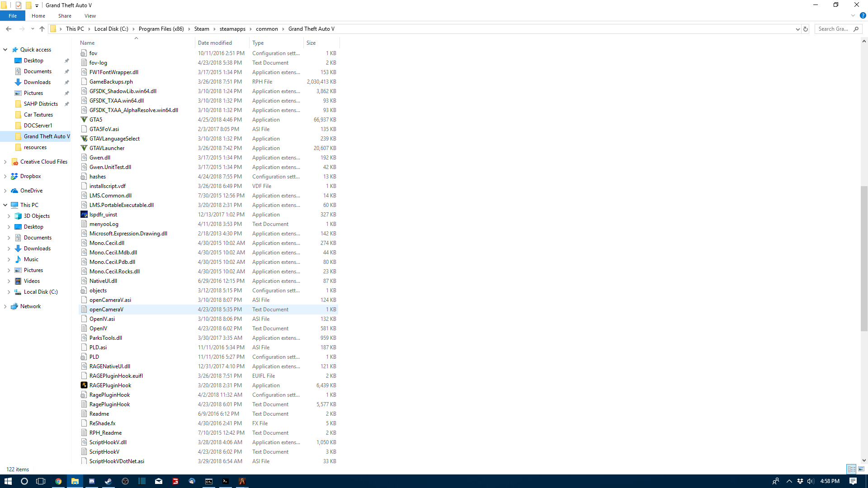Expand Local Disk (C:) tree node
This screenshot has height=488, width=868.
pyautogui.click(x=9, y=292)
